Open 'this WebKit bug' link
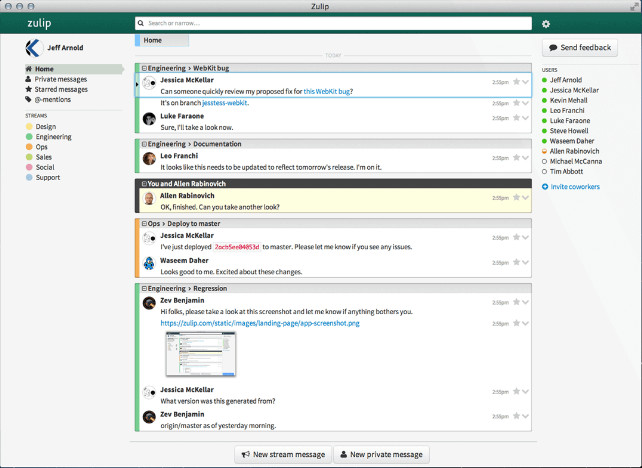Screen dimensions: 642x468 [x=327, y=91]
